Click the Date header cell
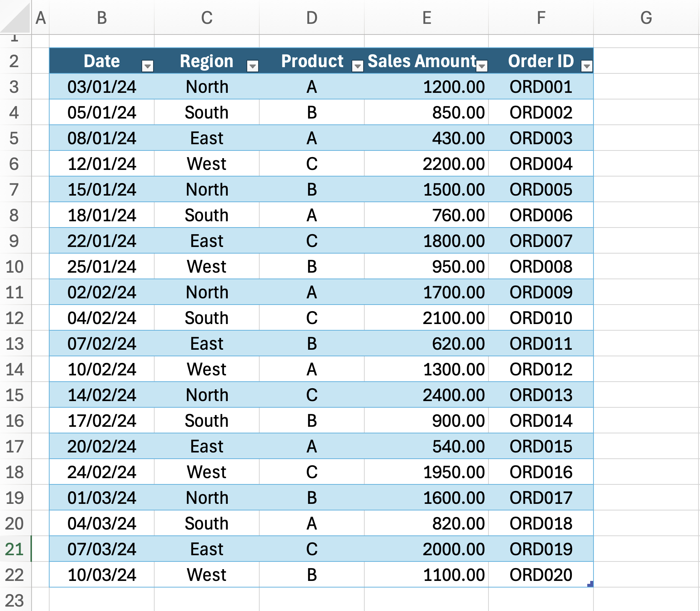Screen dimensions: 700x611 point(102,61)
